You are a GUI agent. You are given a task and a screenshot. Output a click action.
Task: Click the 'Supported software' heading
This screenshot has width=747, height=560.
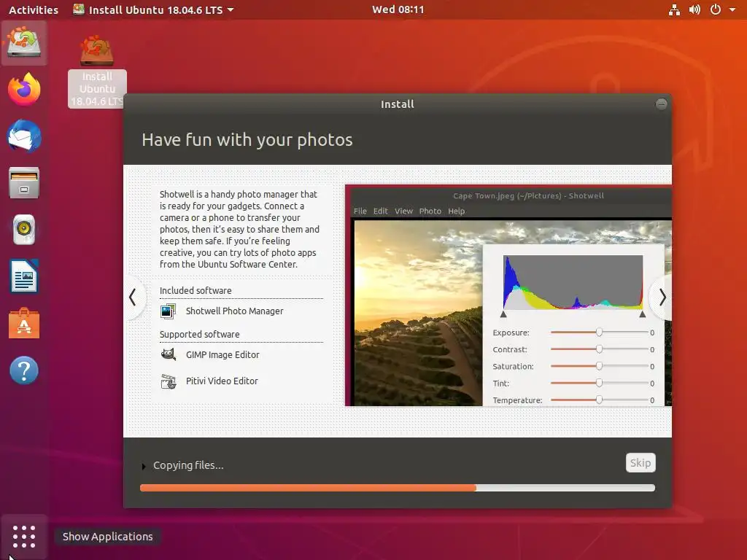tap(200, 334)
